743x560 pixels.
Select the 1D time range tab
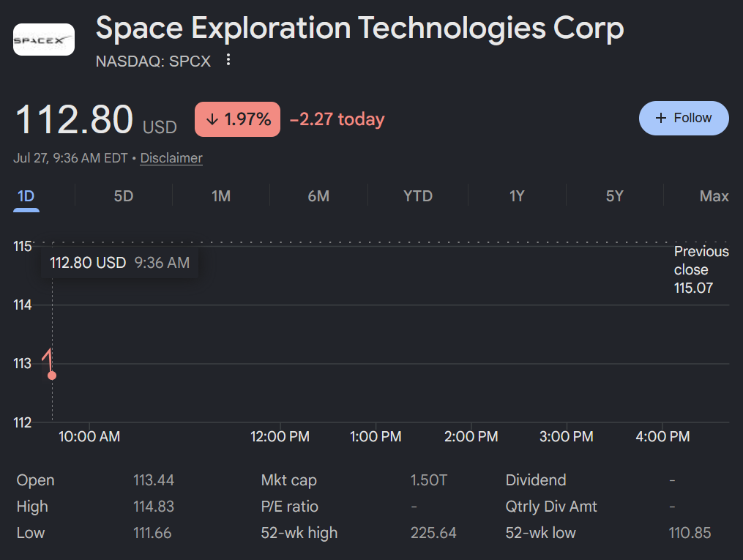pos(26,196)
